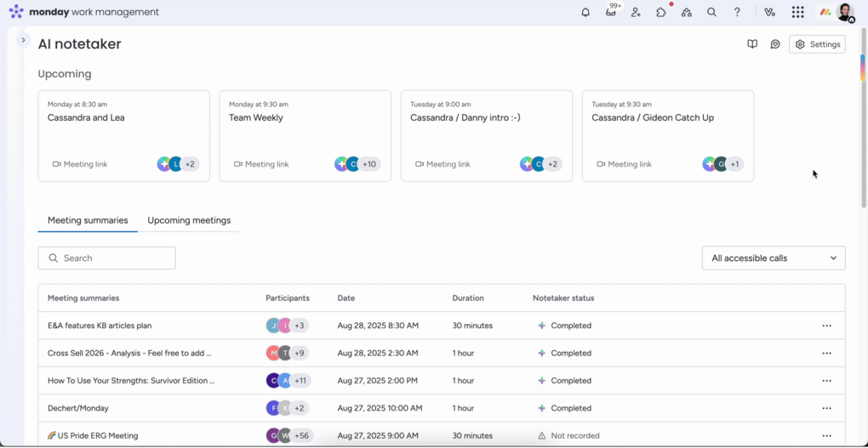Click the meeting summaries Search field
Viewport: 868px width, 448px height.
[107, 258]
